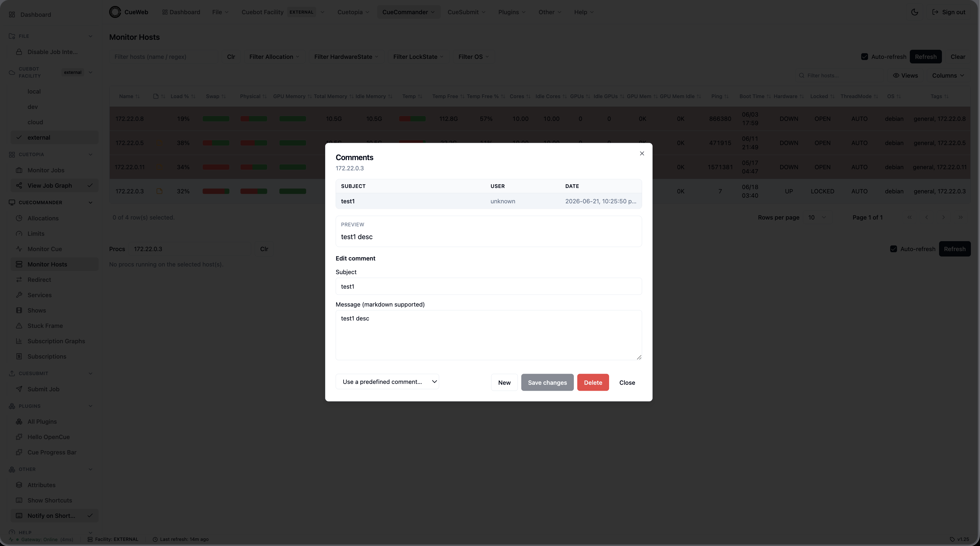Open the Allocations page icon in sidebar
The height and width of the screenshot is (546, 980).
click(x=19, y=218)
